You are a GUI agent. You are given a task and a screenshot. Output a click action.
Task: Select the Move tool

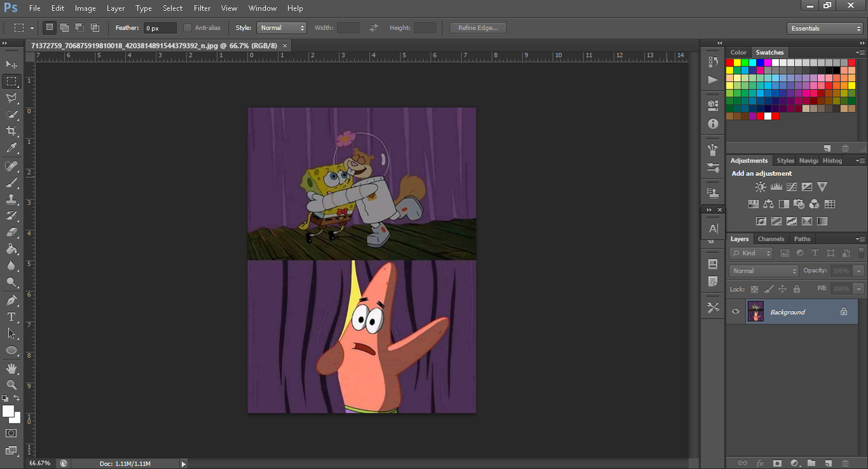point(12,64)
